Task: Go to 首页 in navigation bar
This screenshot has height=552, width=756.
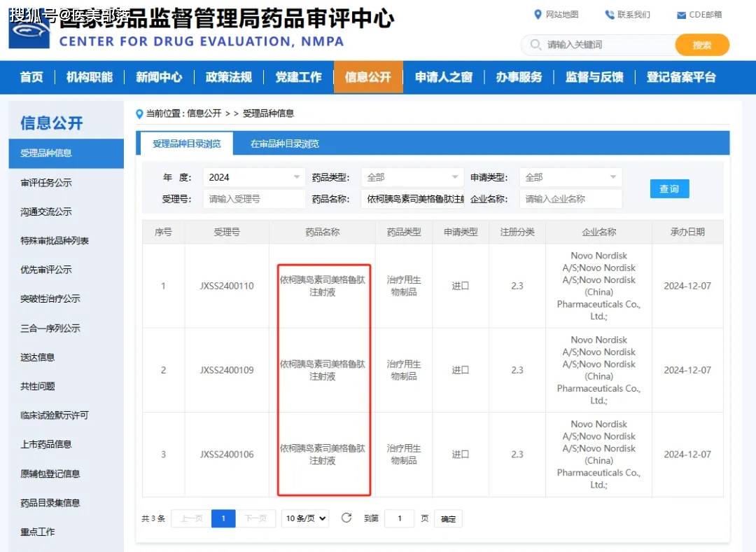Action: [x=31, y=77]
